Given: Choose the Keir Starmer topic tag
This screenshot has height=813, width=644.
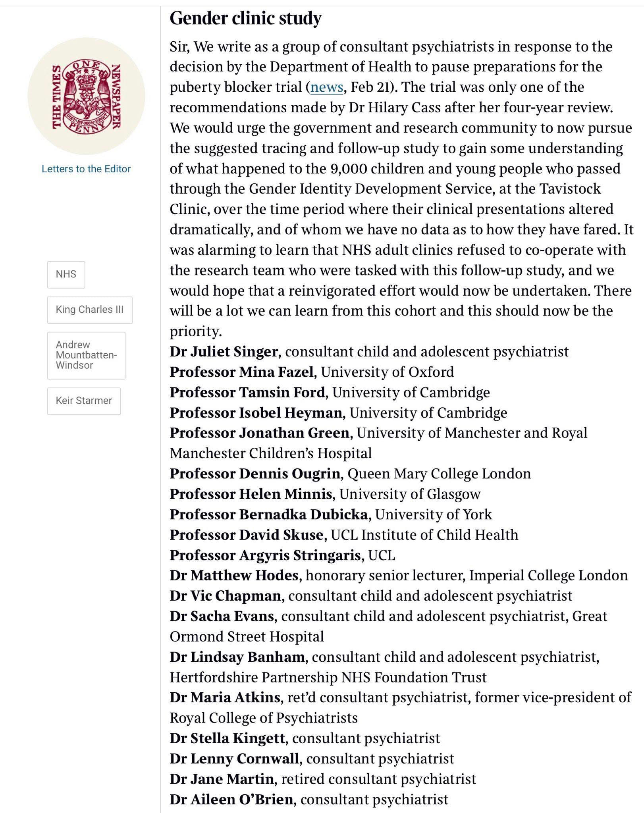Looking at the screenshot, I should [84, 401].
